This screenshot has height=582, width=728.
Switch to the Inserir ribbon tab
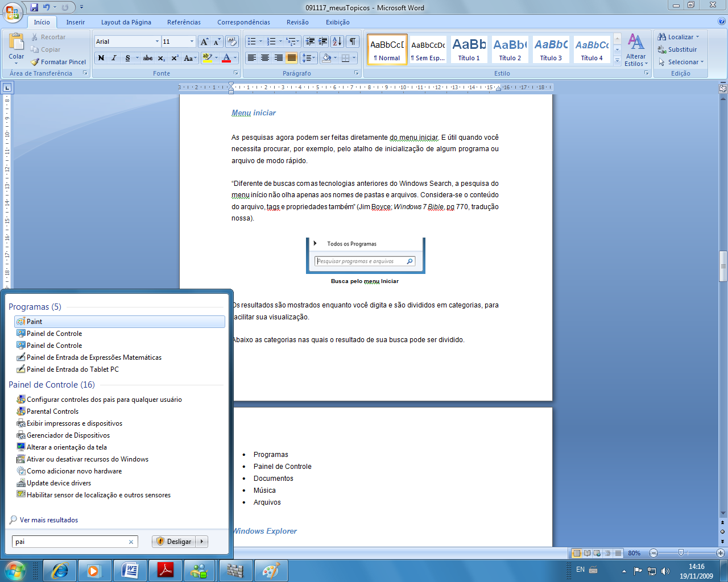(x=75, y=22)
